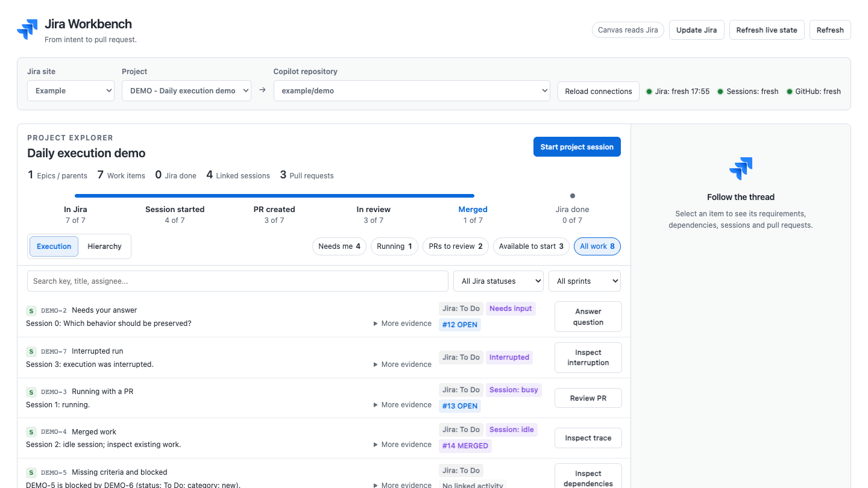
Task: Click the Jira Workbench logo icon
Action: click(x=27, y=29)
